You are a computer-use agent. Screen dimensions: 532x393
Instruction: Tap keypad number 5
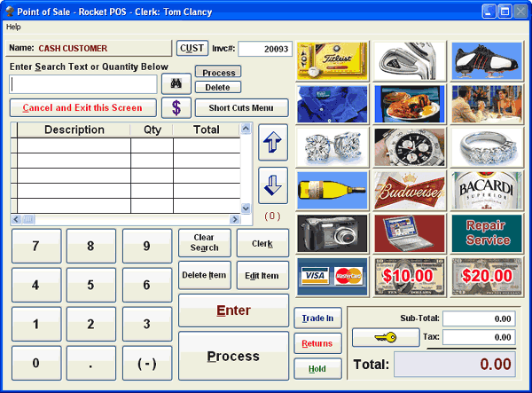point(91,285)
